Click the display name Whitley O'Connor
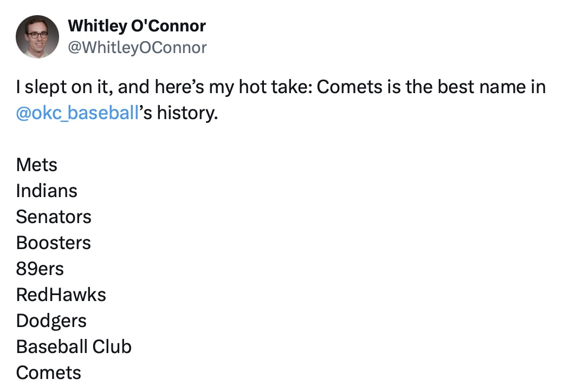The width and height of the screenshot is (569, 392). pos(137,25)
